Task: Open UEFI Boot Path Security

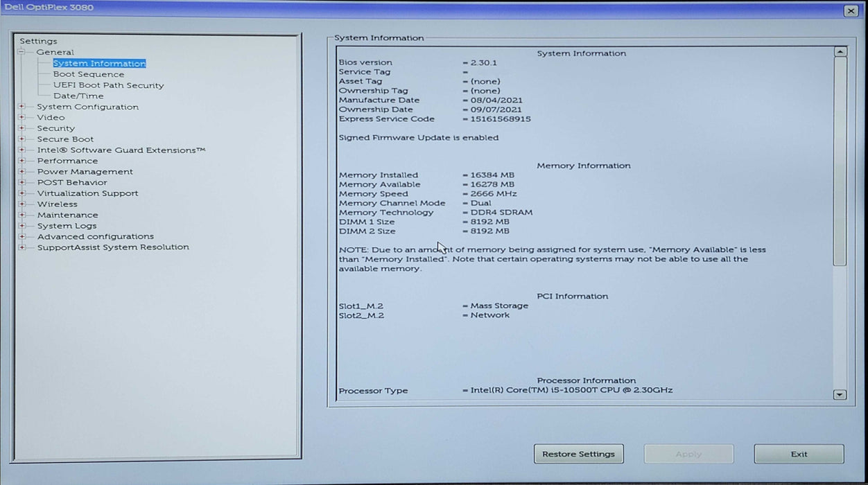Action: coord(109,85)
